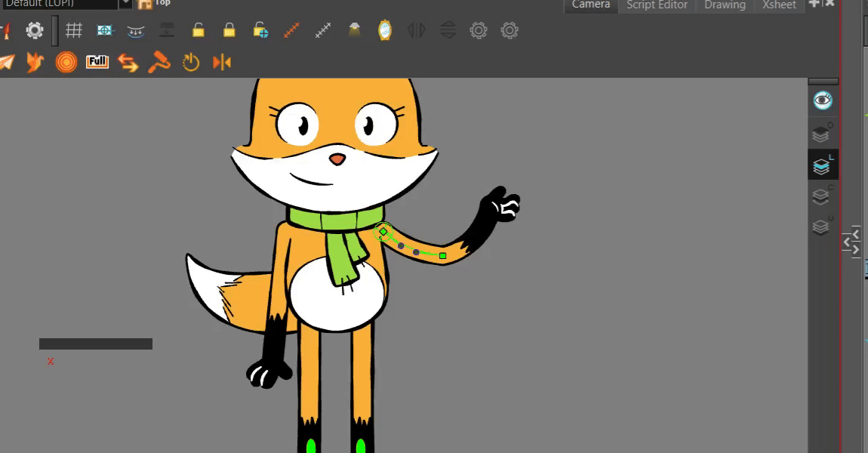868x453 pixels.
Task: Open the Xsheet tab
Action: tap(779, 5)
